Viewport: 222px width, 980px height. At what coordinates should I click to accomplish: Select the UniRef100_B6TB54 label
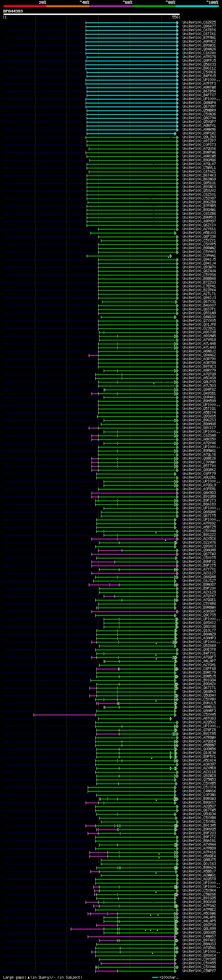[x=199, y=91]
